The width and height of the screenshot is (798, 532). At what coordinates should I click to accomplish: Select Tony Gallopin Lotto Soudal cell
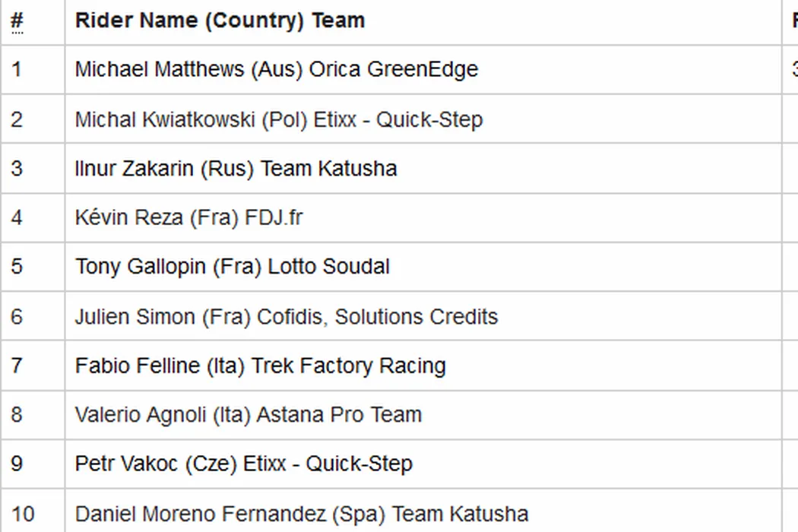[232, 268]
